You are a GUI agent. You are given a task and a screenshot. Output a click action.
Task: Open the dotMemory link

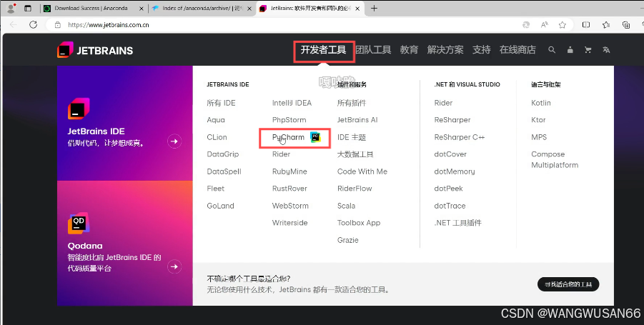455,171
